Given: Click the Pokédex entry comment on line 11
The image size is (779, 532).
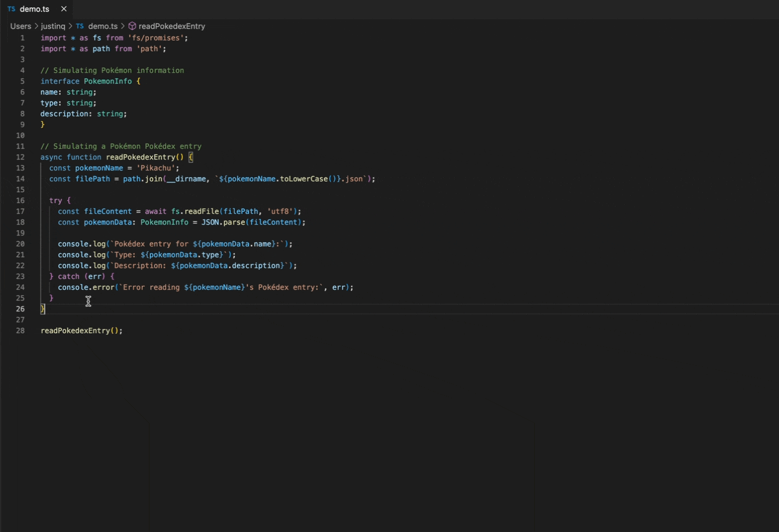Looking at the screenshot, I should coord(121,146).
